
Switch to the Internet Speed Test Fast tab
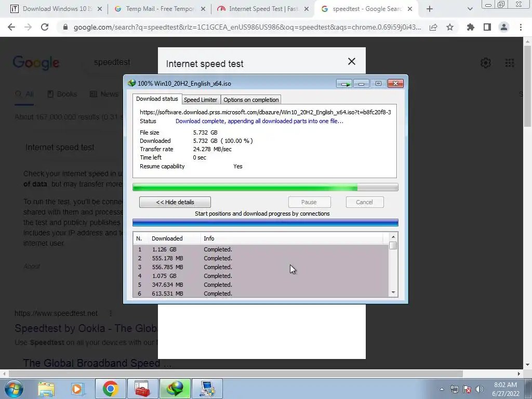[263, 9]
